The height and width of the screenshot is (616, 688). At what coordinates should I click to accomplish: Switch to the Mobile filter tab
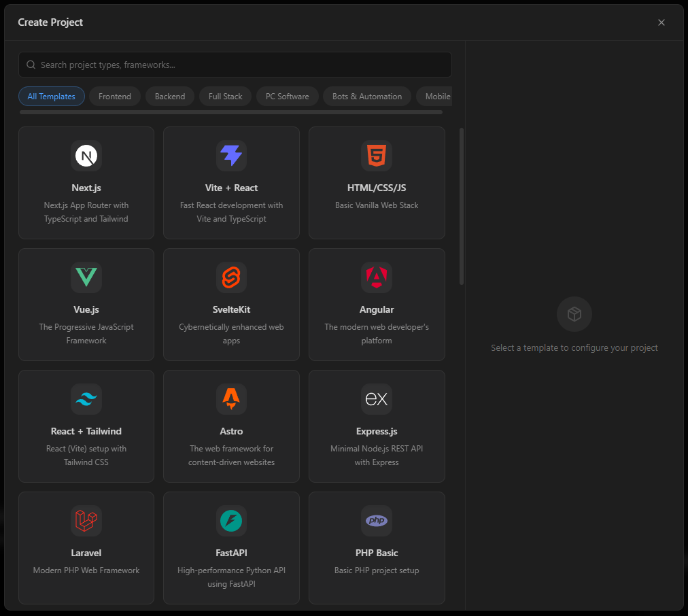point(434,96)
